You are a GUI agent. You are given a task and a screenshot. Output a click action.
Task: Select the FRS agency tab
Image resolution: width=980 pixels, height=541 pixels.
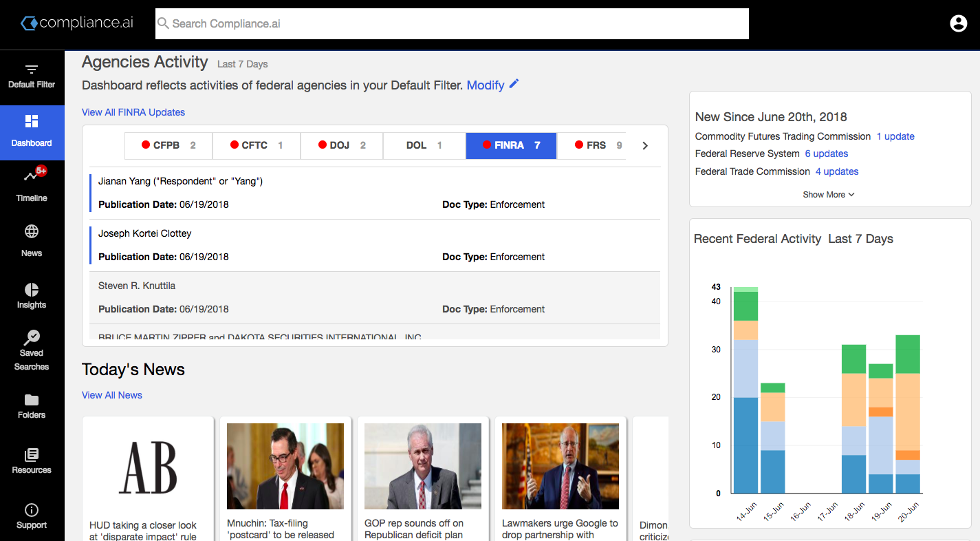point(591,145)
